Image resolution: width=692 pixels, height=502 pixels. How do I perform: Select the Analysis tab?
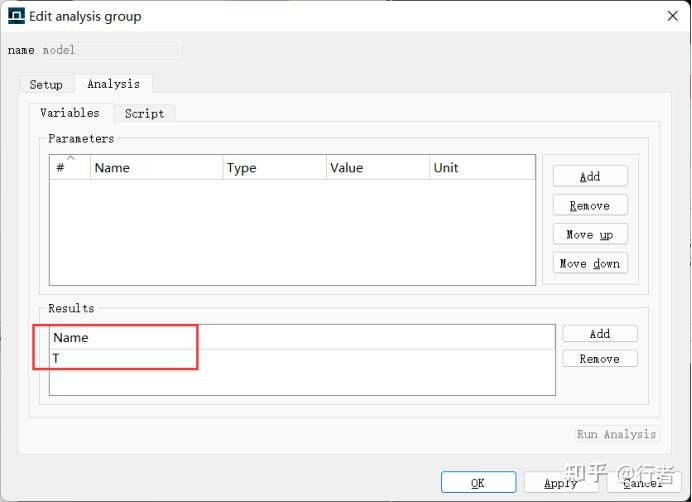coord(113,84)
